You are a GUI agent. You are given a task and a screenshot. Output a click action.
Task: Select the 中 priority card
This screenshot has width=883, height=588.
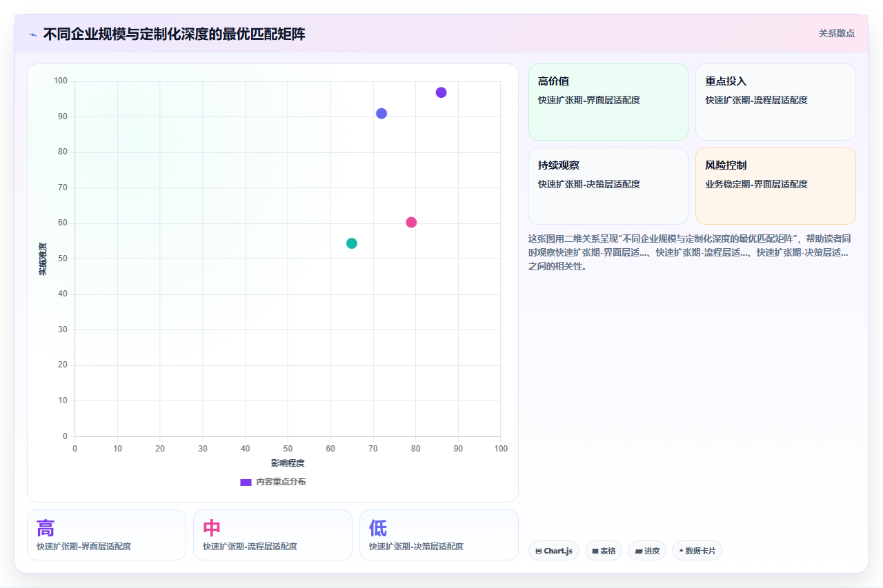[272, 535]
